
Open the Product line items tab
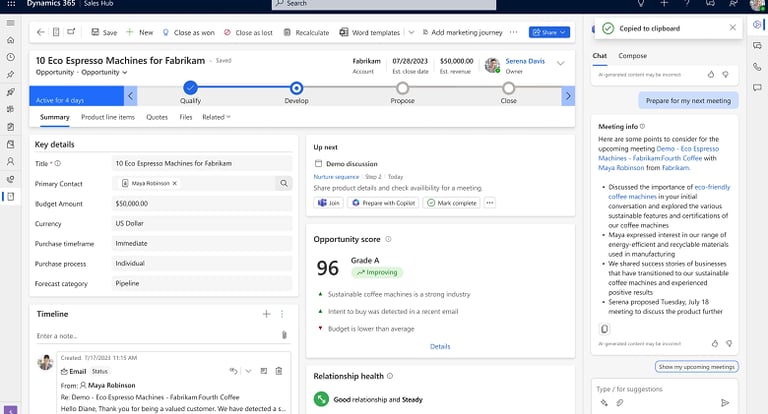tap(108, 117)
